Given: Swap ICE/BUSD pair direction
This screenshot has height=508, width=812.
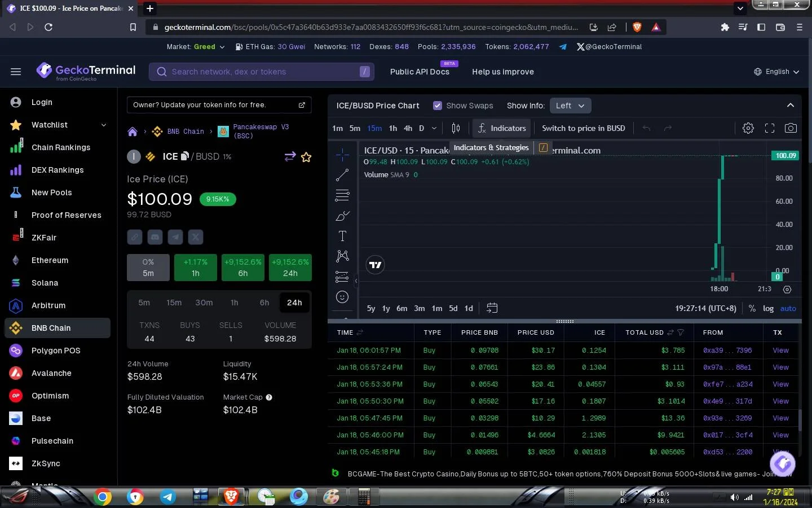Looking at the screenshot, I should click(290, 156).
